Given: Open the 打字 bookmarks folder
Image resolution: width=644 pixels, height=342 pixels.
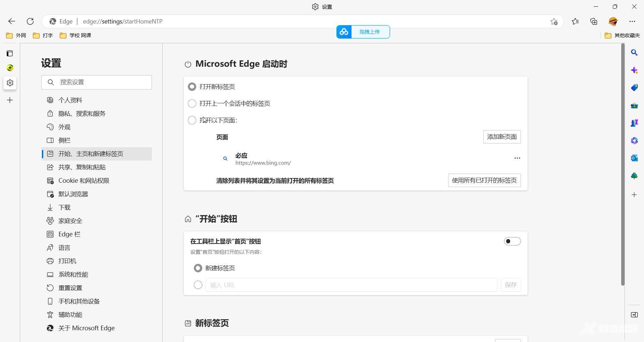Looking at the screenshot, I should tap(43, 36).
